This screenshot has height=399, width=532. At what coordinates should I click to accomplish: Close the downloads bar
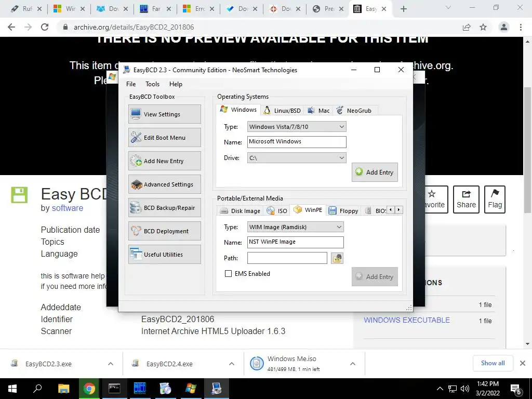point(523,363)
